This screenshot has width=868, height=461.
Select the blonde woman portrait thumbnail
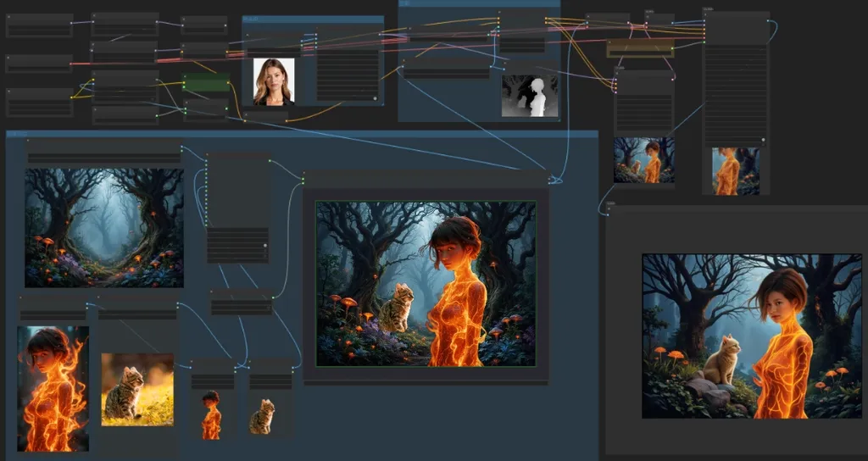[x=274, y=81]
